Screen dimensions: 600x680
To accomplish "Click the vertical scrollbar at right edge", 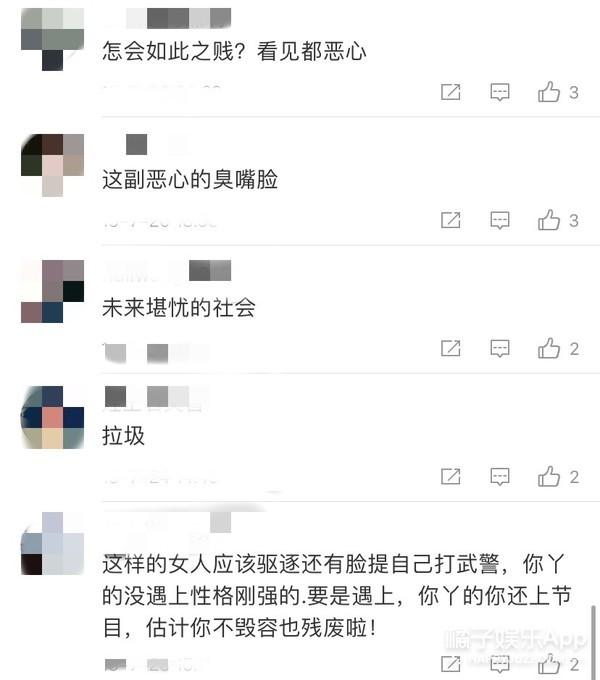I will 592,641.
